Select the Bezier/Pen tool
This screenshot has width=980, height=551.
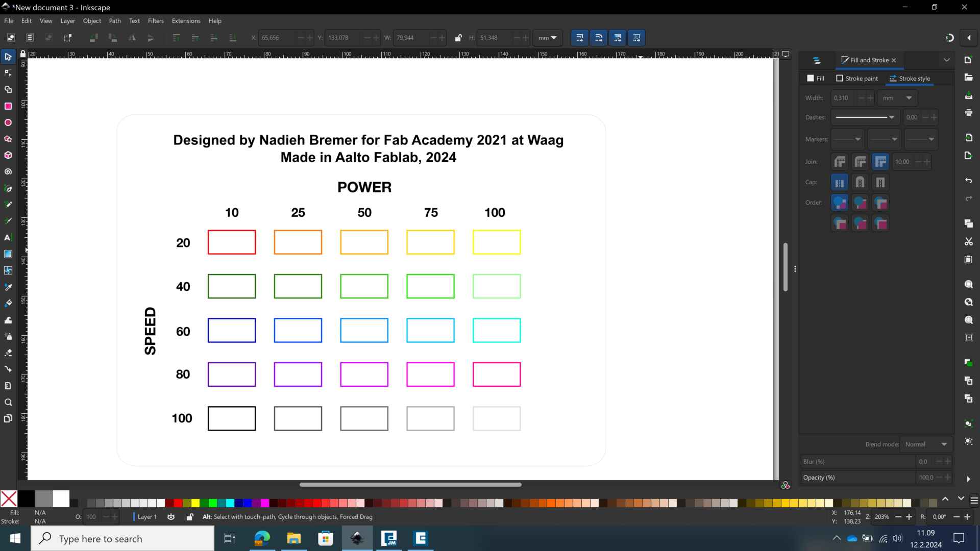[x=8, y=188]
